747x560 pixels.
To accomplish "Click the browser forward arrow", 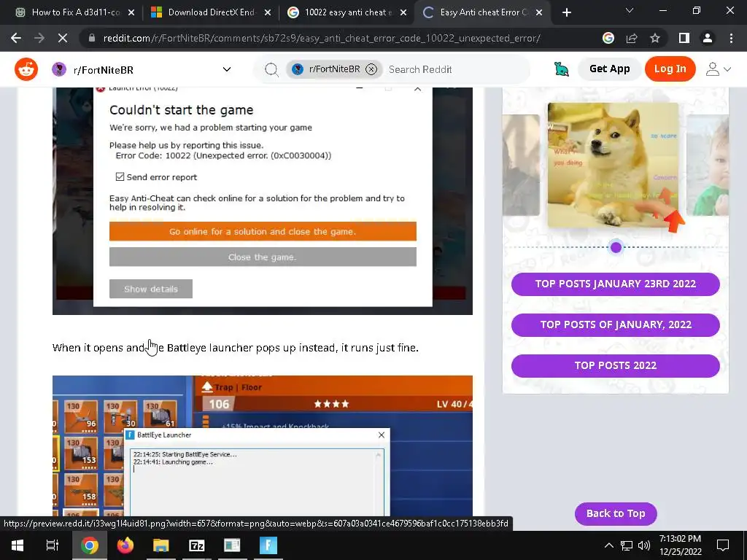I will tap(39, 38).
